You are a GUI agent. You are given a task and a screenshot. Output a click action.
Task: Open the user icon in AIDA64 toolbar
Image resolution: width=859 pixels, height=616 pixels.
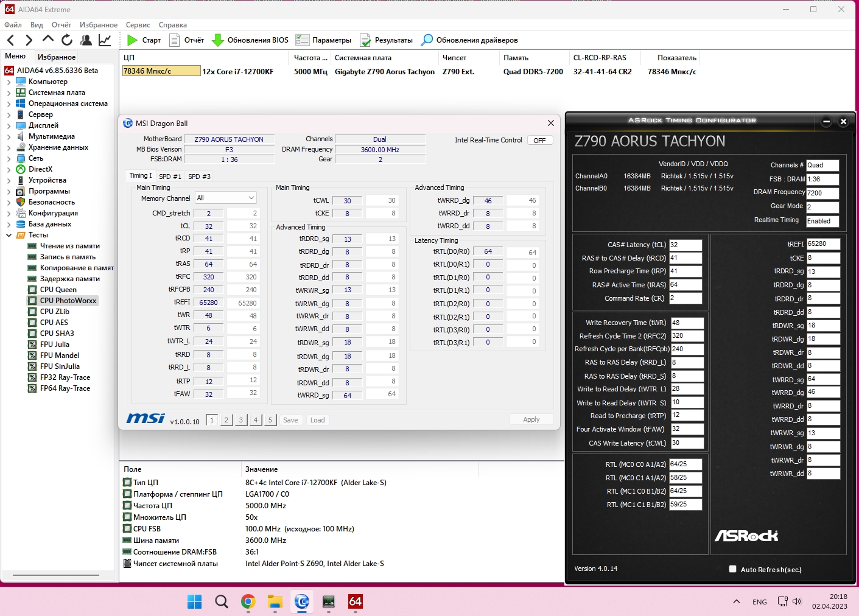coord(86,40)
